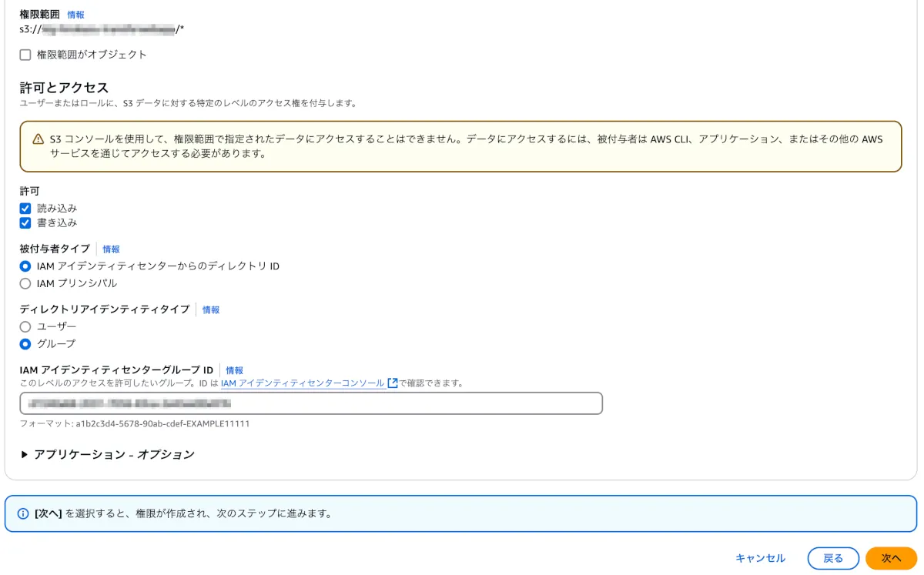Click the キャンセル button

click(x=760, y=558)
